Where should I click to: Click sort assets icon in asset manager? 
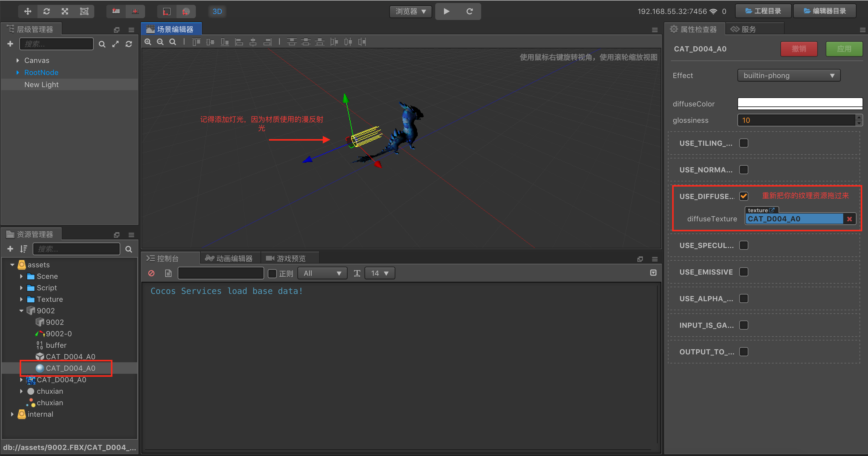[x=23, y=249]
